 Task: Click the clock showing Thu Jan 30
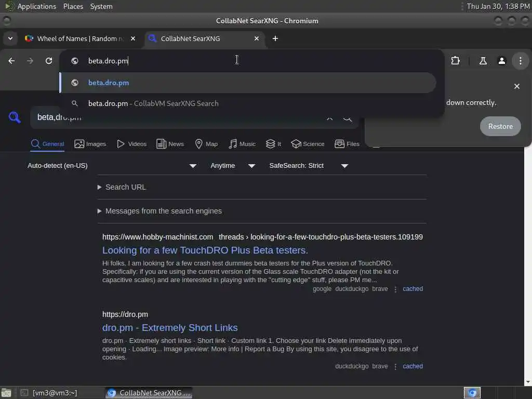[x=498, y=6]
